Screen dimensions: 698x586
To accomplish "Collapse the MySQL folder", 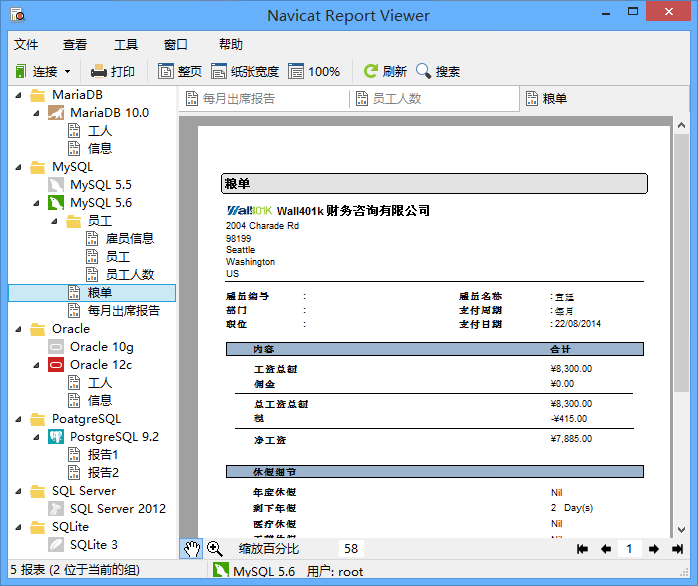I will tap(18, 167).
